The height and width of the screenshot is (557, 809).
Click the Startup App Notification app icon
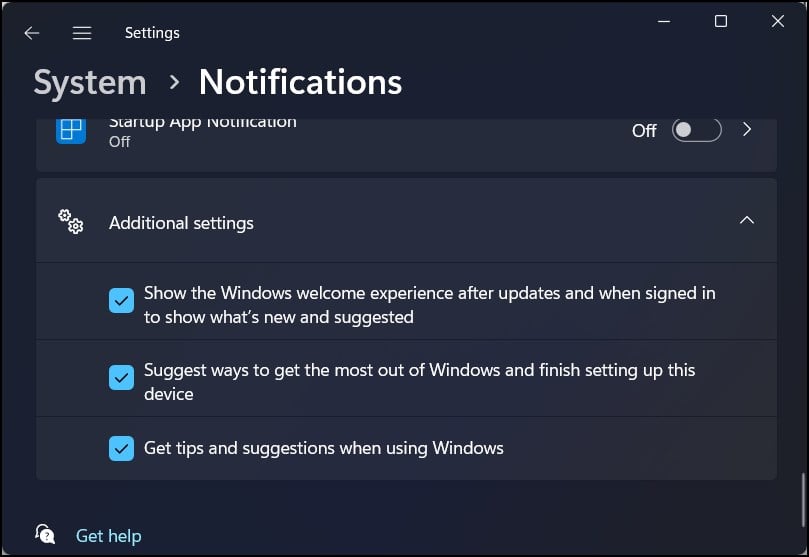(71, 129)
